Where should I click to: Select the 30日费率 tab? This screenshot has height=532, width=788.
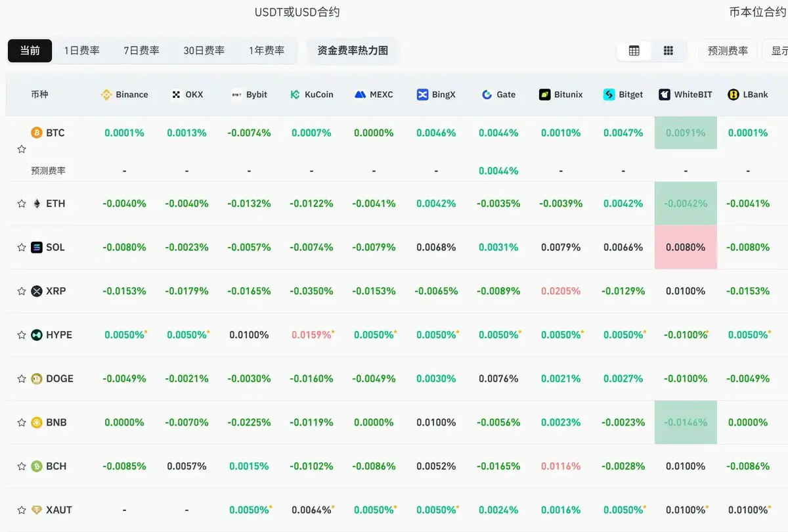tap(204, 51)
